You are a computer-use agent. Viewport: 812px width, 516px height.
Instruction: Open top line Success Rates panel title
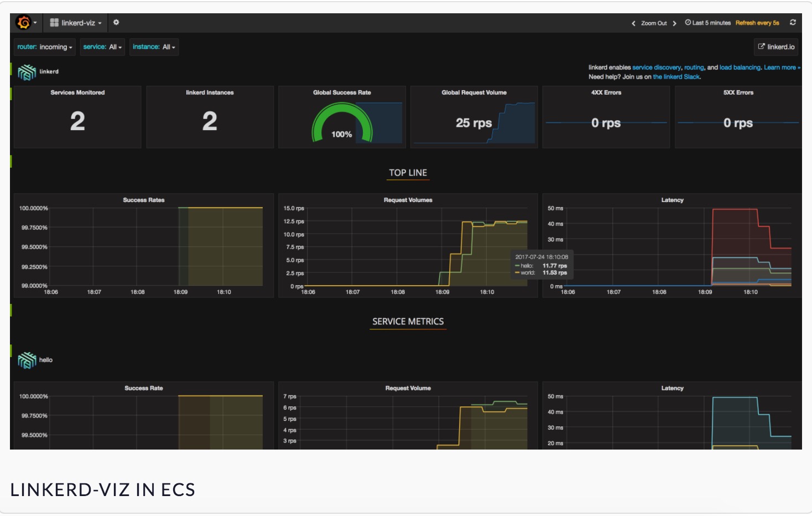144,200
